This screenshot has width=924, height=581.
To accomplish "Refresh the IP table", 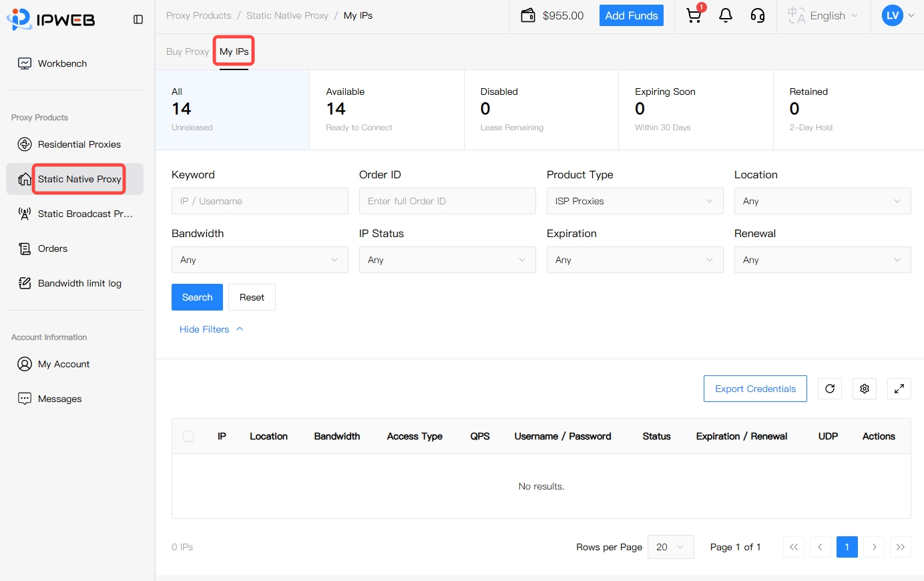I will click(830, 389).
